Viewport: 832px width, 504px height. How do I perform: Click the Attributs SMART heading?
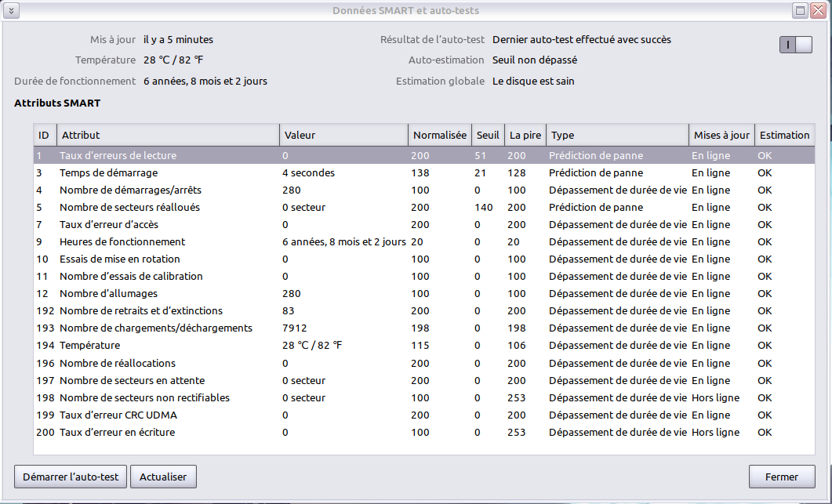coord(57,103)
